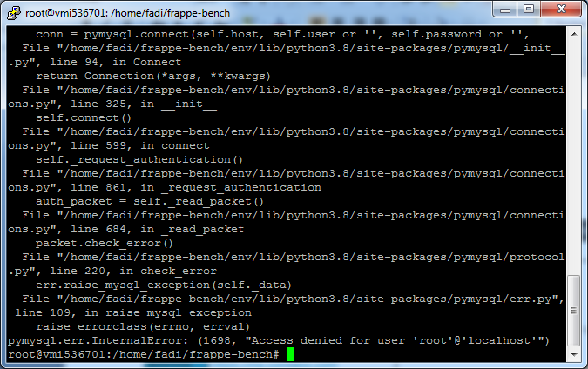Click 'line 861, in _request_authentication' text

tap(196, 187)
